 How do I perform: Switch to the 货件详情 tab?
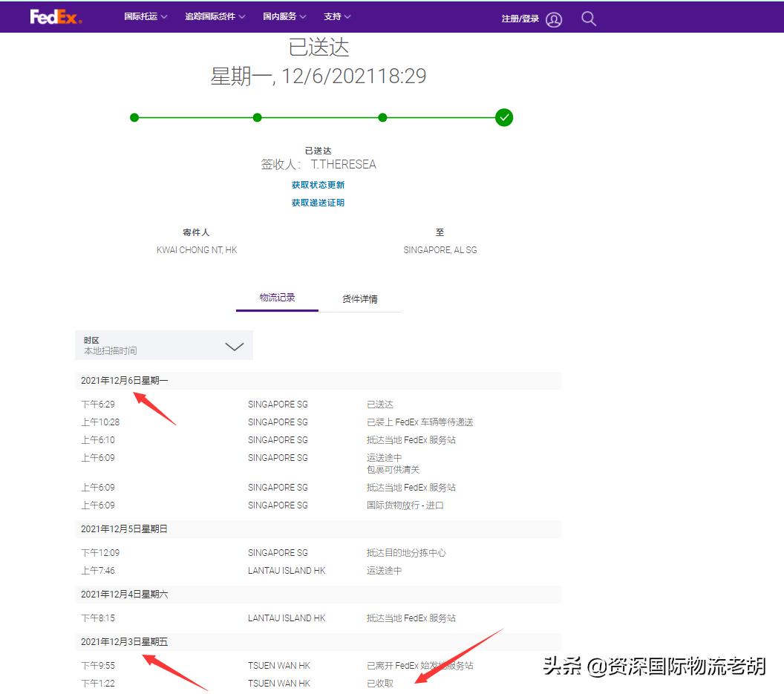pos(361,298)
